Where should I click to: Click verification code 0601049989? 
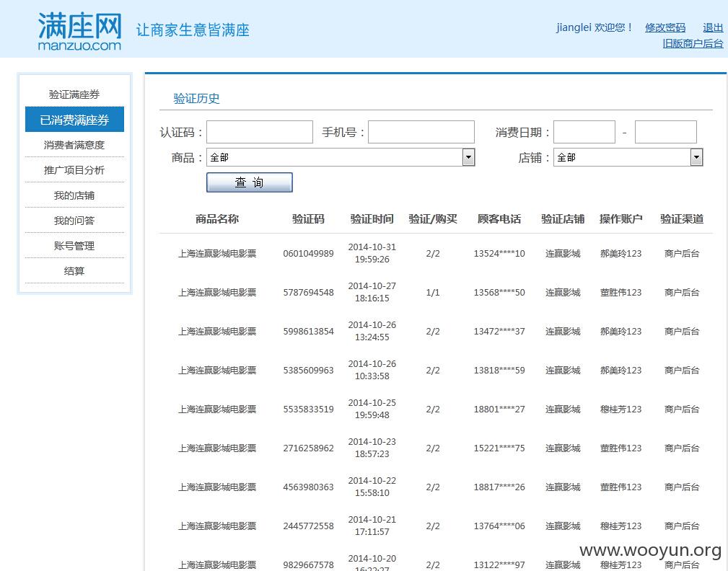[x=308, y=254]
